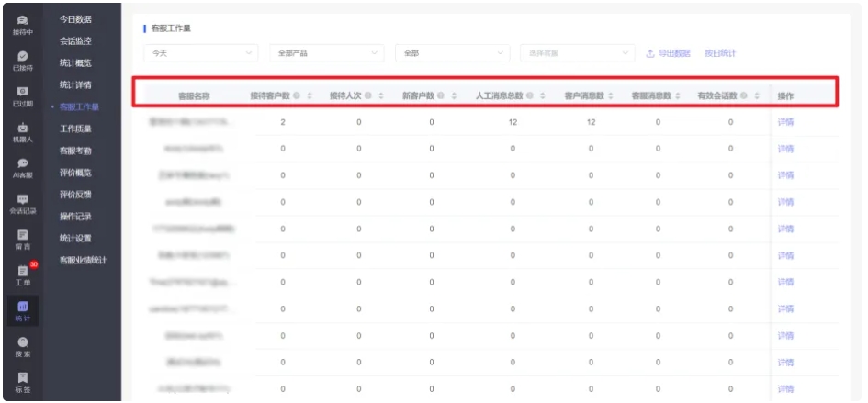Sort by 有效会话数 column arrows
The image size is (868, 403).
pyautogui.click(x=757, y=95)
